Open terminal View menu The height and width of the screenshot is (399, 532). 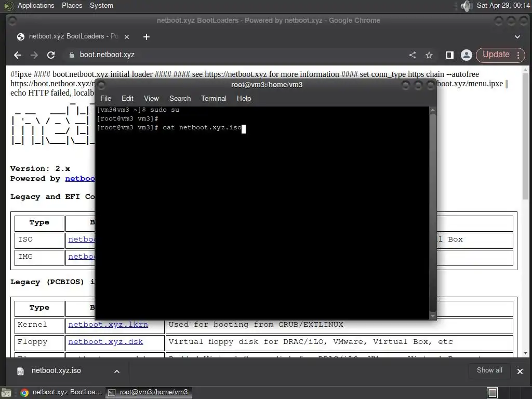(151, 98)
